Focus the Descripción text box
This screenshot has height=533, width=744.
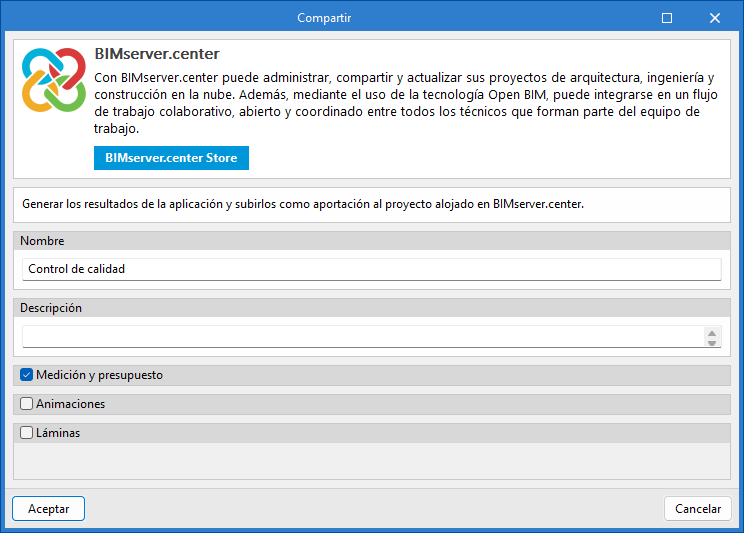pos(362,336)
